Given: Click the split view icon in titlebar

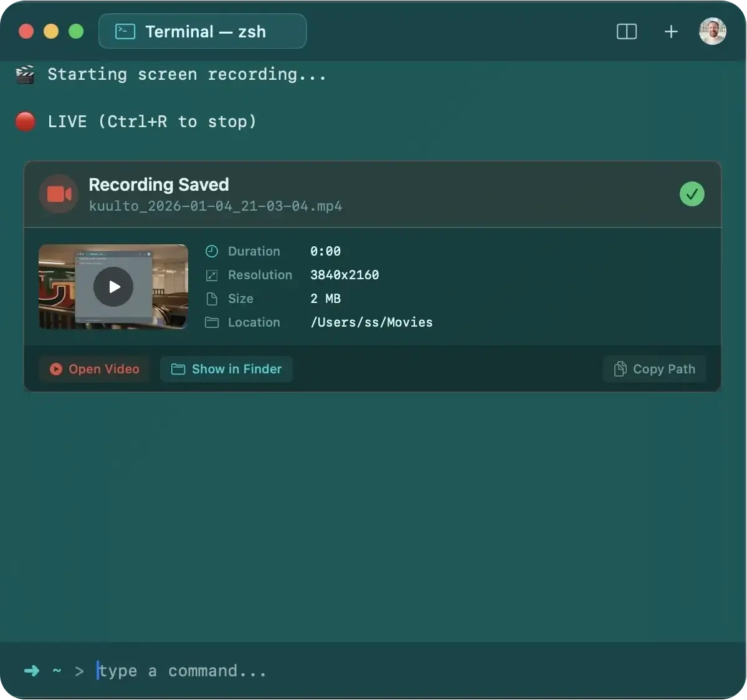Looking at the screenshot, I should pos(626,31).
